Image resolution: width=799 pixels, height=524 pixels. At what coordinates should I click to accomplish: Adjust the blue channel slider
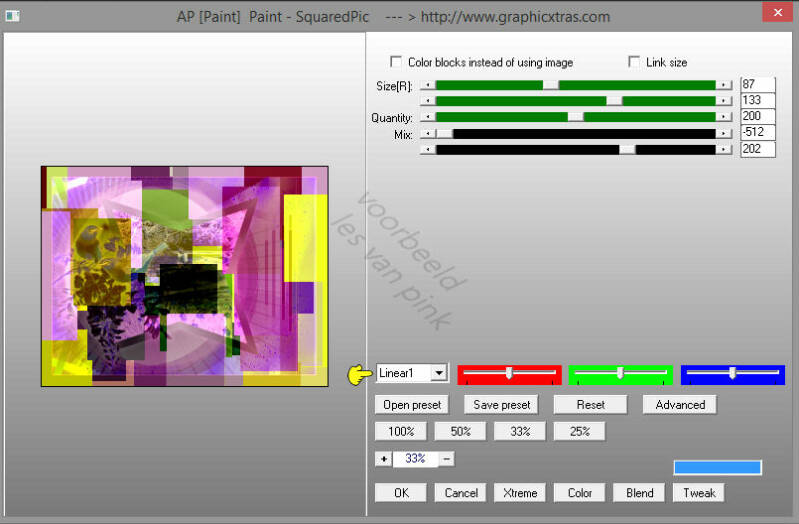pyautogui.click(x=732, y=374)
